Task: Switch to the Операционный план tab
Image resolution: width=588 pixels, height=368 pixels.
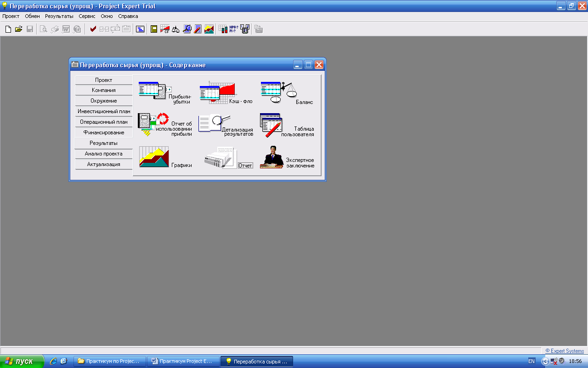Action: (104, 122)
